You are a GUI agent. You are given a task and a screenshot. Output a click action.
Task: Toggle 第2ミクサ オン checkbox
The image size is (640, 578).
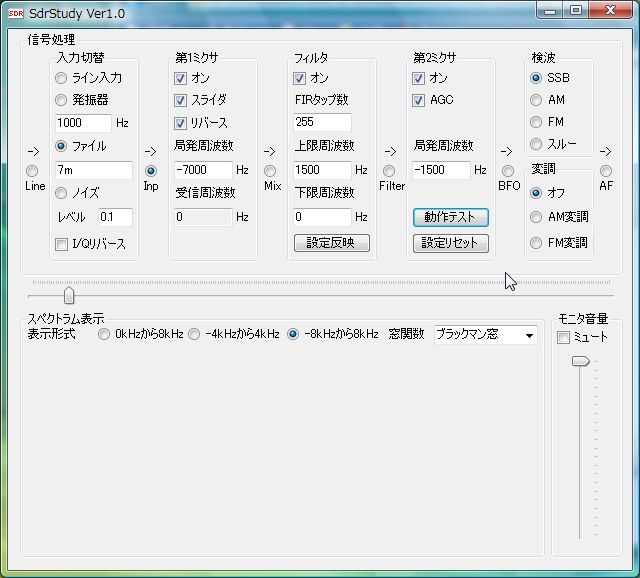pyautogui.click(x=418, y=78)
